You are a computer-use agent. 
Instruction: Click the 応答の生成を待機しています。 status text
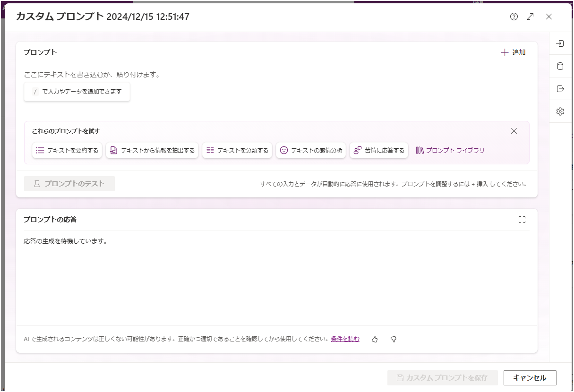[x=66, y=241]
